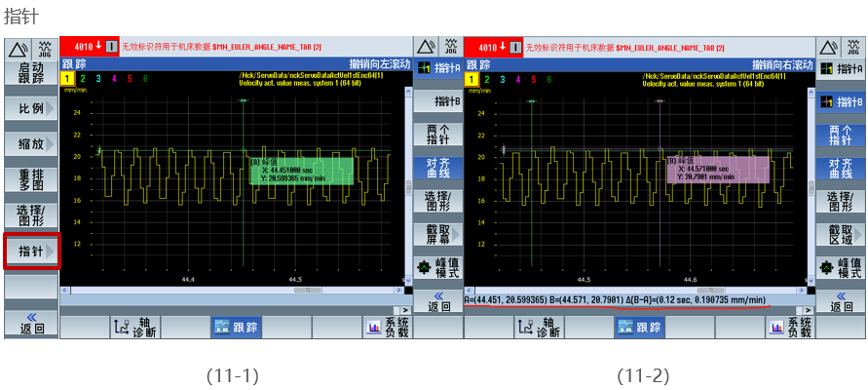Toggle 对齐曲线 softkey in the 截取区域 column

842,168
